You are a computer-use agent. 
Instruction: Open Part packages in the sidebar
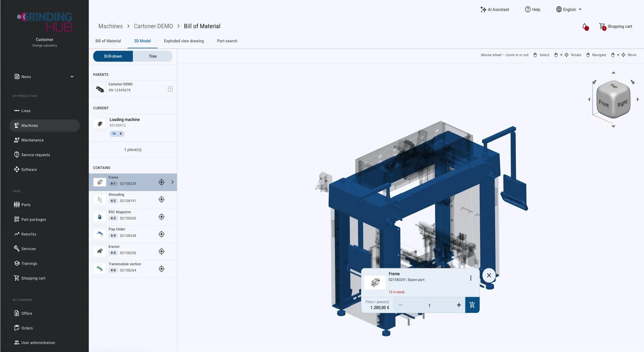coord(44,220)
